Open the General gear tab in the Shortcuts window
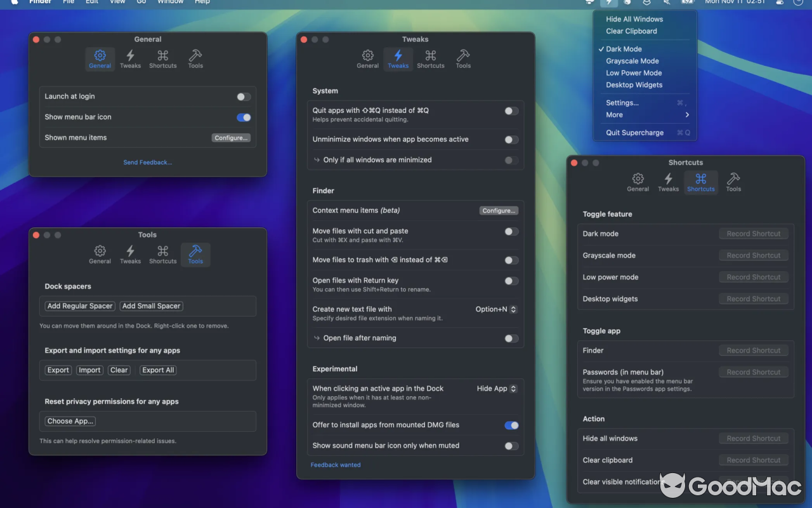Viewport: 812px width, 508px height. 638,182
